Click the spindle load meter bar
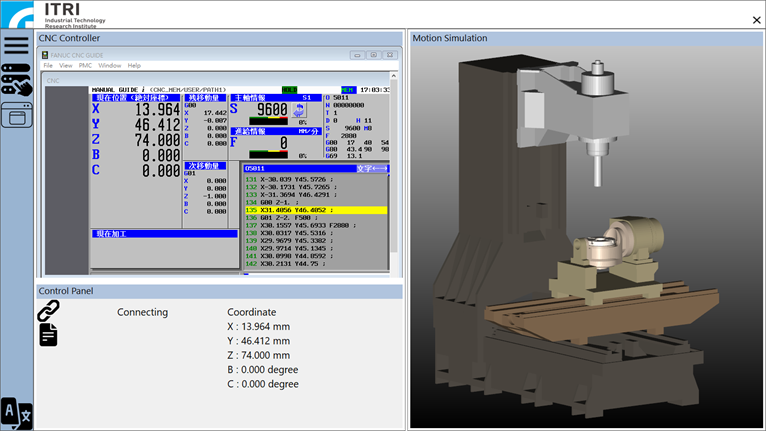This screenshot has width=766, height=431. pyautogui.click(x=268, y=122)
